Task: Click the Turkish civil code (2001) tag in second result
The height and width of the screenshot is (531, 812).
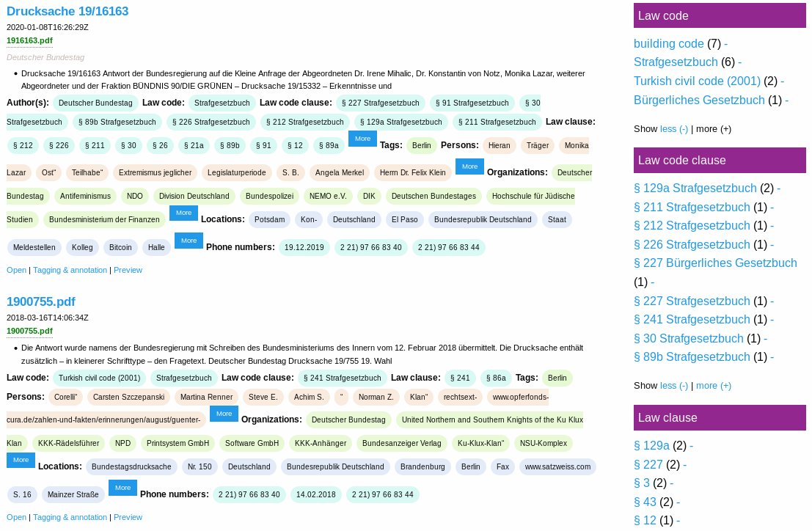Action: [x=100, y=378]
